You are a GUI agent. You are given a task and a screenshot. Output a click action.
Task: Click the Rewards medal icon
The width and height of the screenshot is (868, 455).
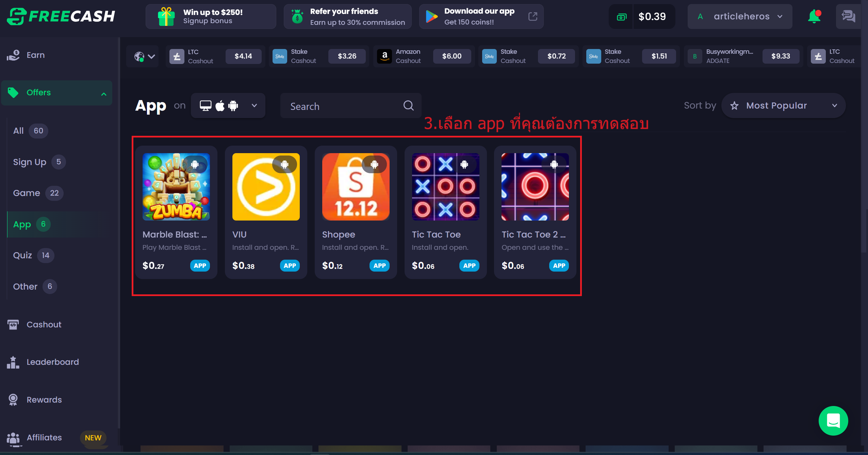pos(13,400)
